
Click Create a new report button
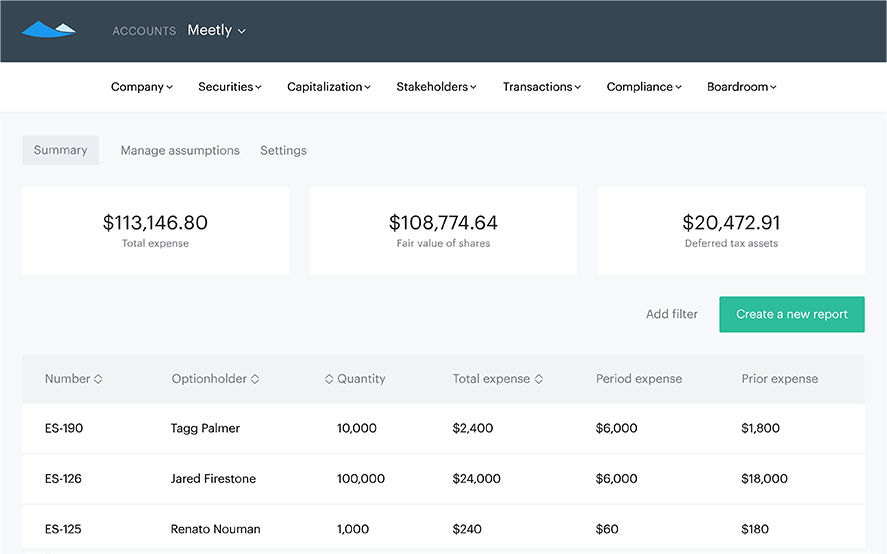(x=792, y=314)
